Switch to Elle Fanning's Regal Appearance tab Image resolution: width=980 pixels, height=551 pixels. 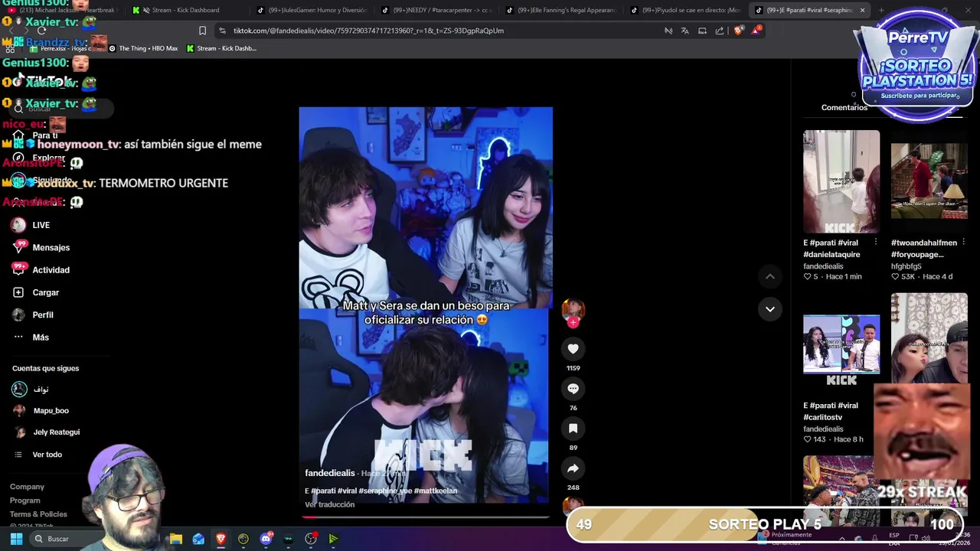point(563,10)
